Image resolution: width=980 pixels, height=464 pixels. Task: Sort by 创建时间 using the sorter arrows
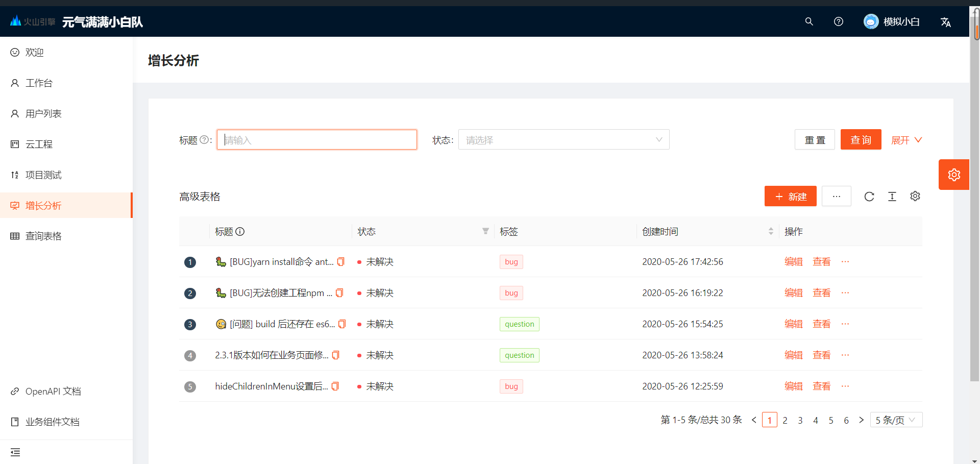[771, 231]
